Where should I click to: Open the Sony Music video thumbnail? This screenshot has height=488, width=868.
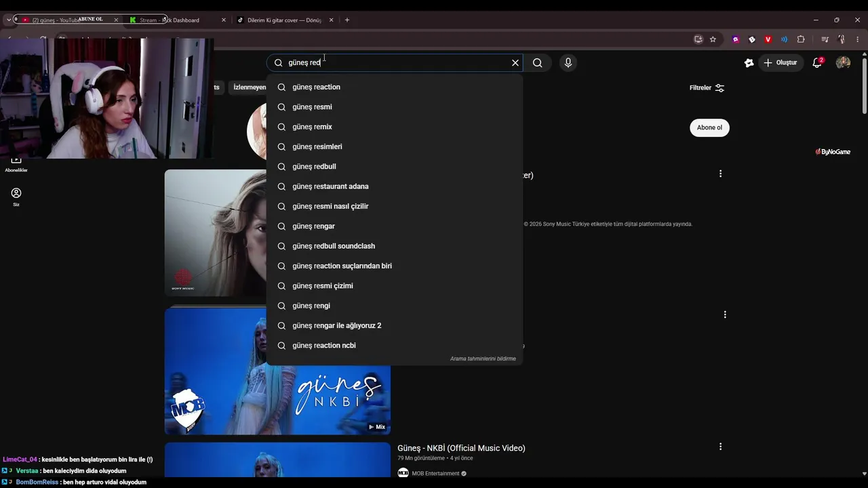[x=216, y=232]
